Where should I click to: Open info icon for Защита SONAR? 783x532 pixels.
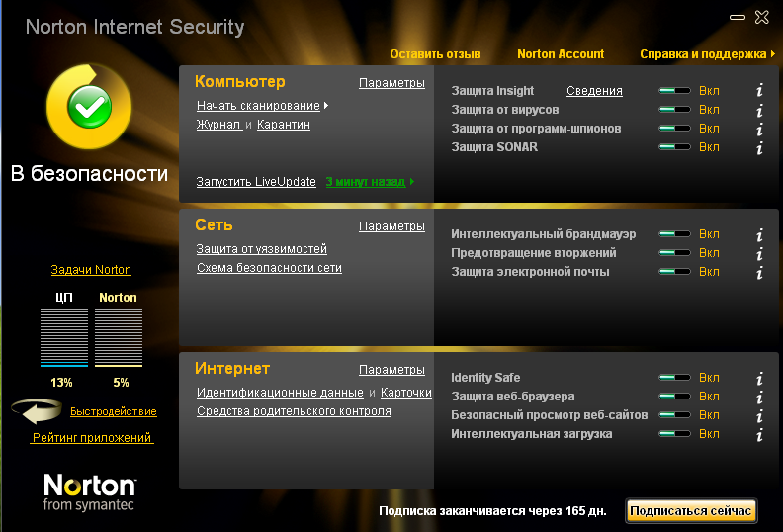[x=759, y=148]
